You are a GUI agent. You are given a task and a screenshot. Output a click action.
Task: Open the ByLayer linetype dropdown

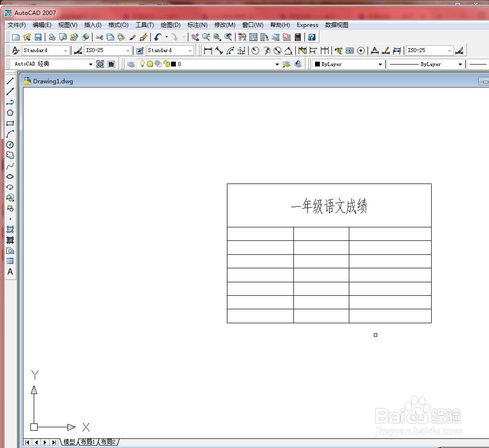click(460, 64)
